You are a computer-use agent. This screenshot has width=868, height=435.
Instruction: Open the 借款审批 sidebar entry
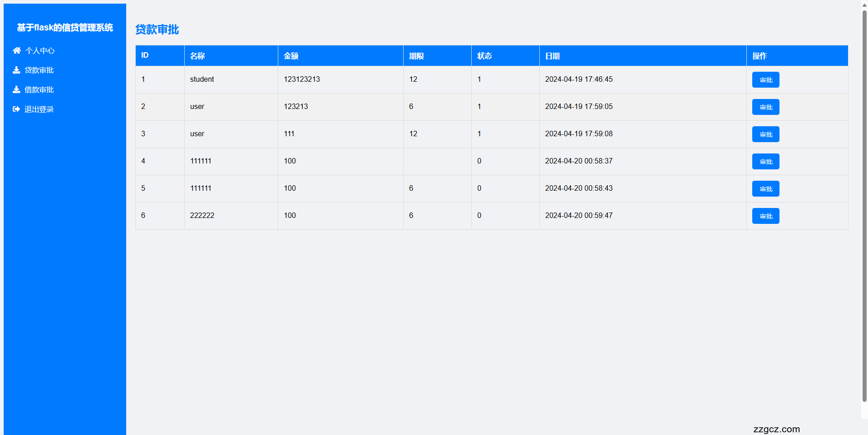[x=39, y=90]
